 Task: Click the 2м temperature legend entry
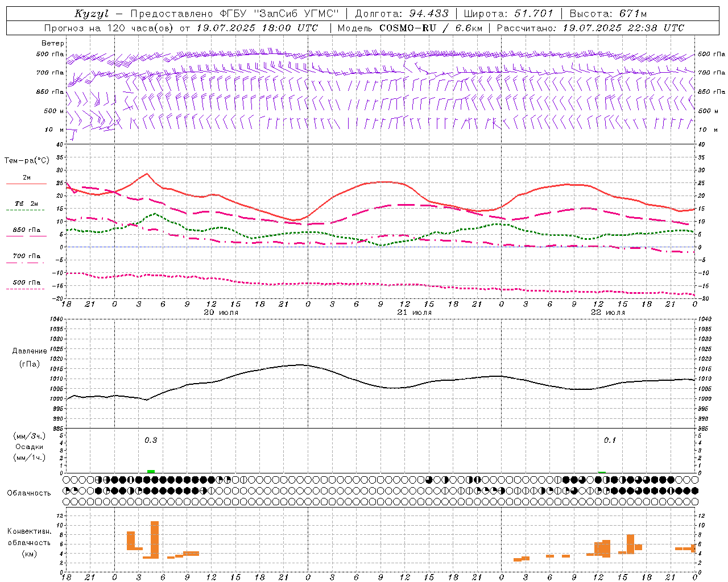click(27, 178)
